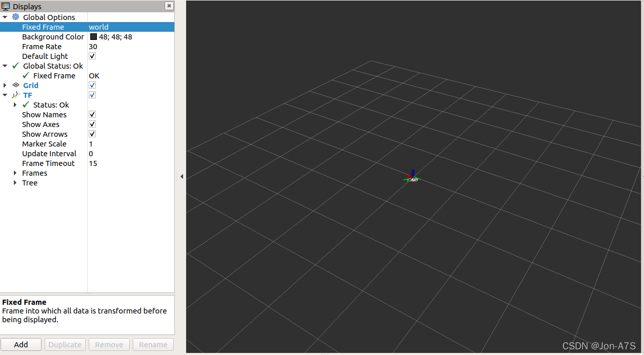Select the Show Names label

tap(44, 114)
